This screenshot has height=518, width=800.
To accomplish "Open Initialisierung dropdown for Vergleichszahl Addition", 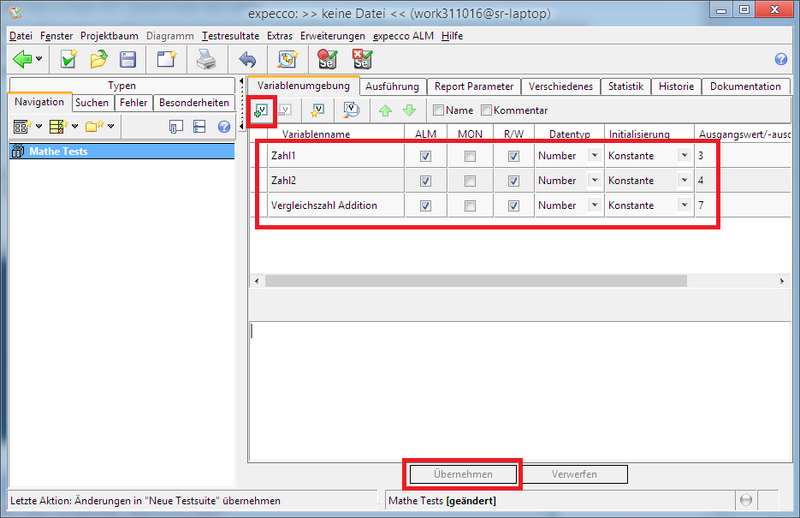I will click(685, 205).
